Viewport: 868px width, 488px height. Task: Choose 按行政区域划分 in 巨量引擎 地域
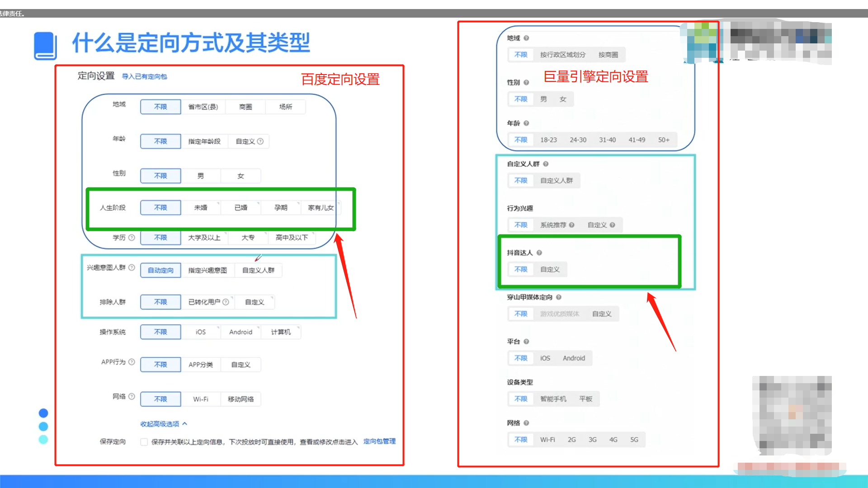(x=563, y=55)
